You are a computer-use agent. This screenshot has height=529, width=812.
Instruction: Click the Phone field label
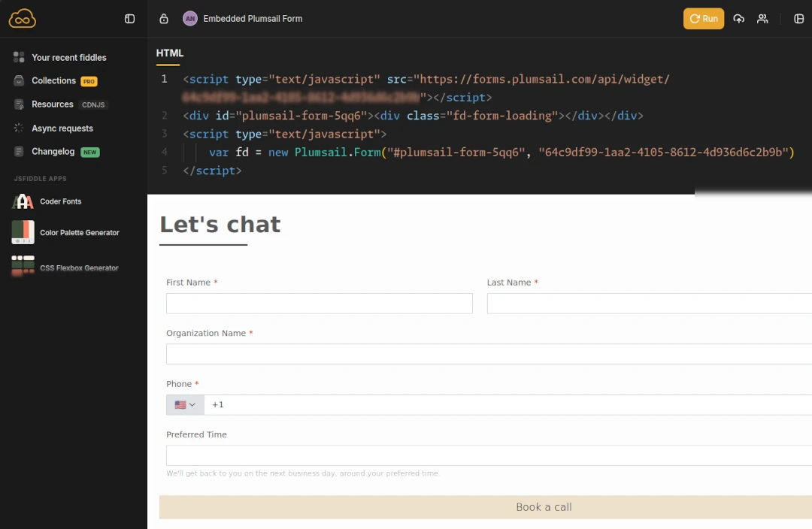point(179,384)
